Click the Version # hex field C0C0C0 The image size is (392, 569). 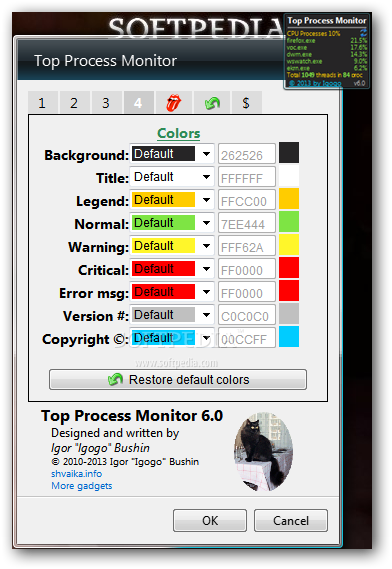[247, 315]
